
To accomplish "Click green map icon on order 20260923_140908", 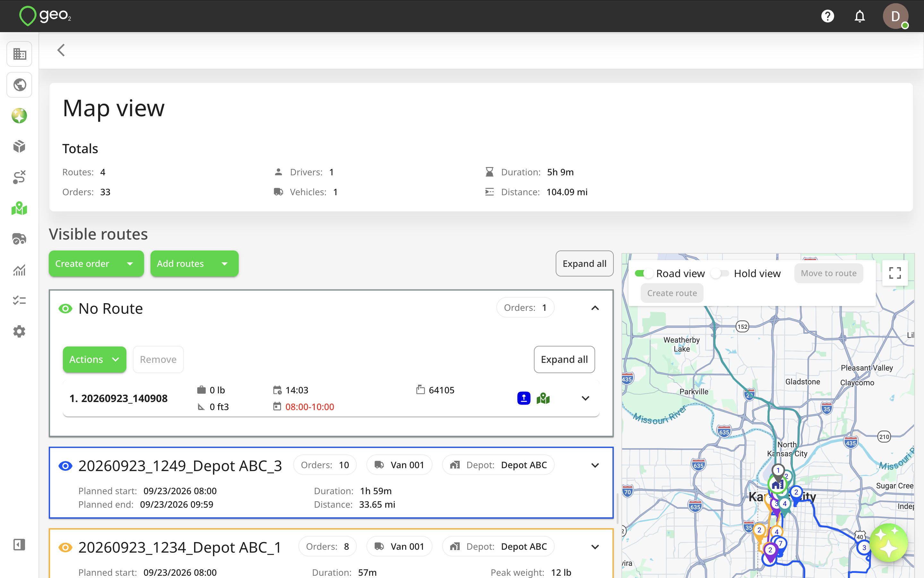I will coord(543,398).
